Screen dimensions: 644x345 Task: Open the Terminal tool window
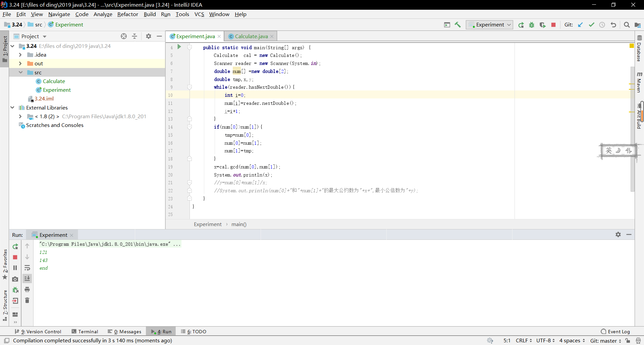coord(85,331)
